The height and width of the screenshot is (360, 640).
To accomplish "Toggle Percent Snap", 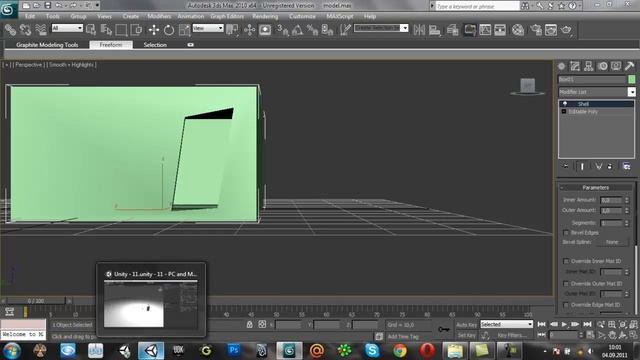I will pos(312,30).
